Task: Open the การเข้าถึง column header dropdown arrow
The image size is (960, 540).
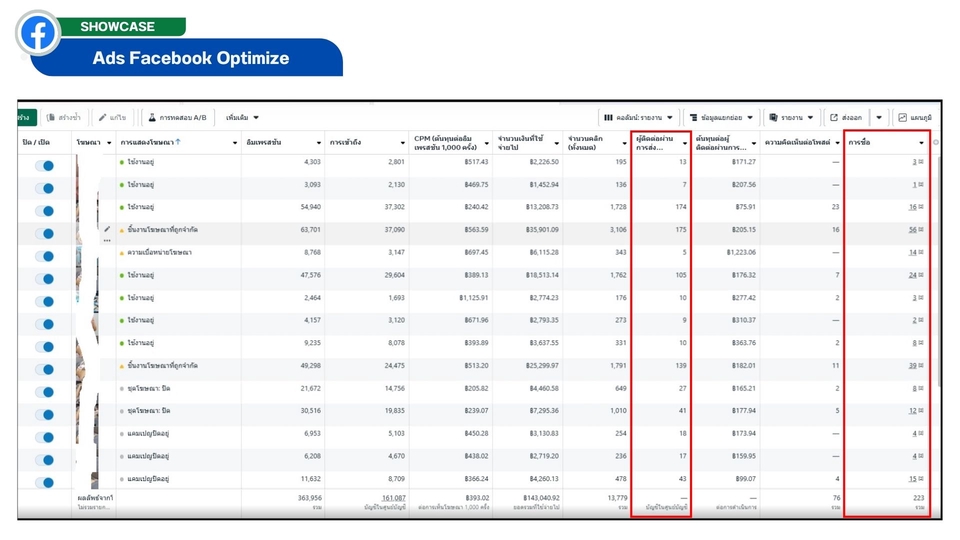Action: (402, 143)
